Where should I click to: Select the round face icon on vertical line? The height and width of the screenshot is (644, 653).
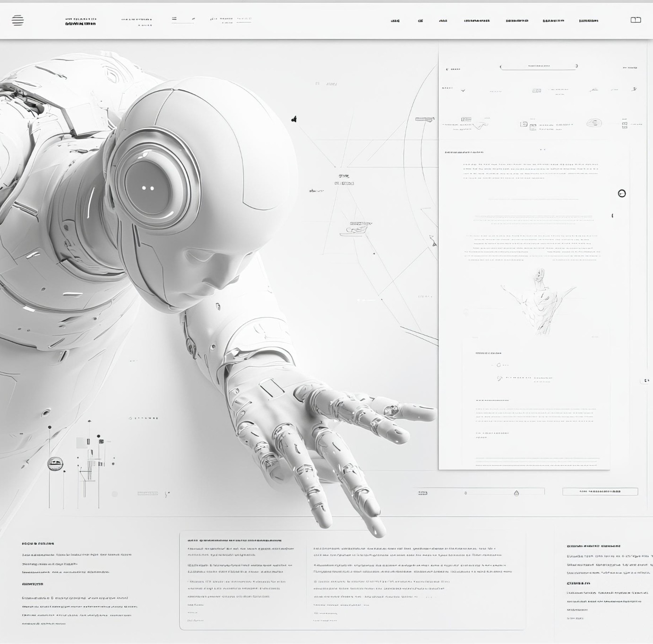[55, 464]
